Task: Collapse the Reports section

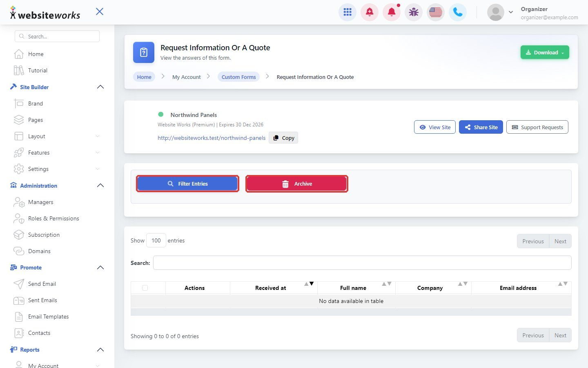Action: coord(100,350)
